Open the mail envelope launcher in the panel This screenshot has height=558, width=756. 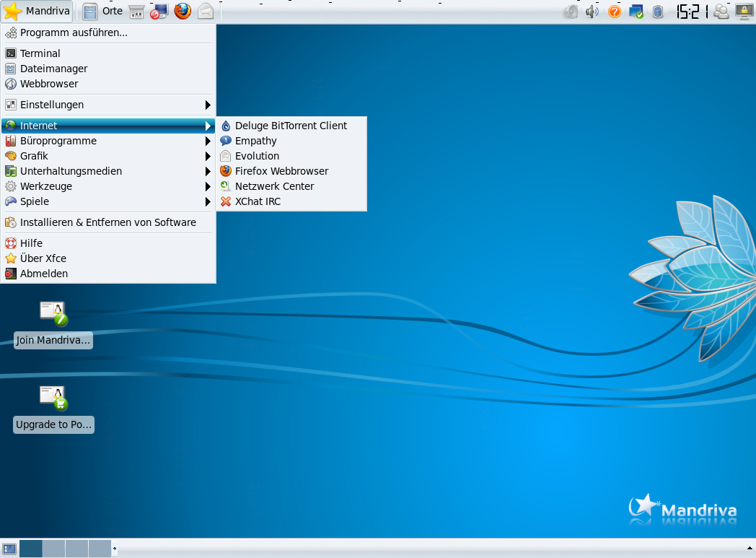(x=206, y=11)
